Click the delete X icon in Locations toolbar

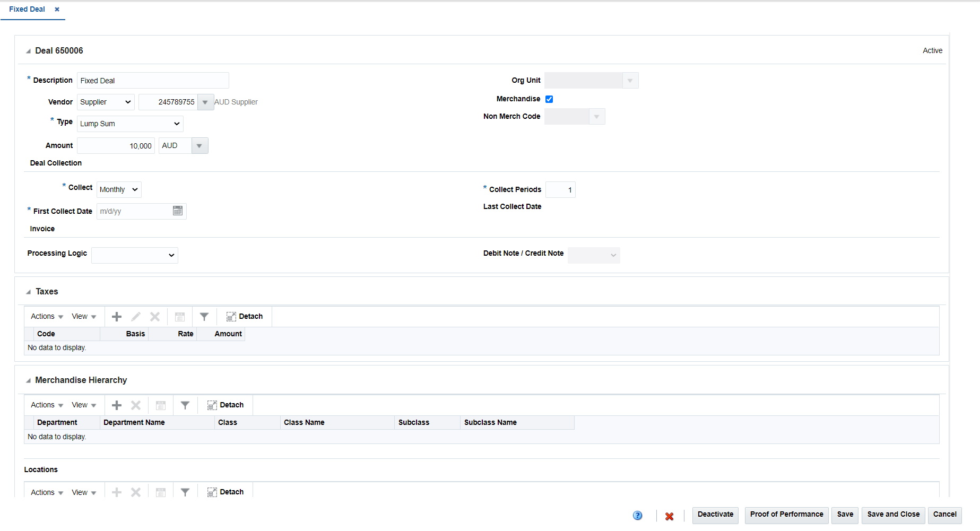(136, 492)
